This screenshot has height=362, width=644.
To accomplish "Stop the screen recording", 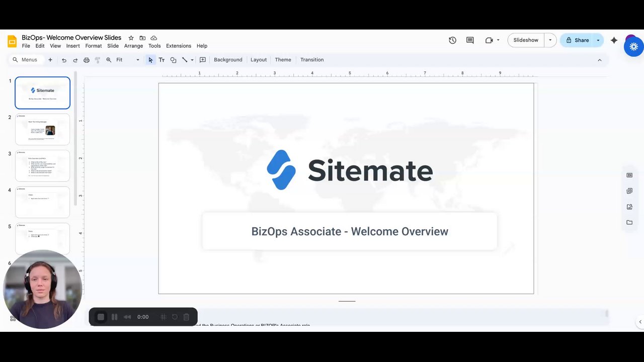I will point(101,317).
